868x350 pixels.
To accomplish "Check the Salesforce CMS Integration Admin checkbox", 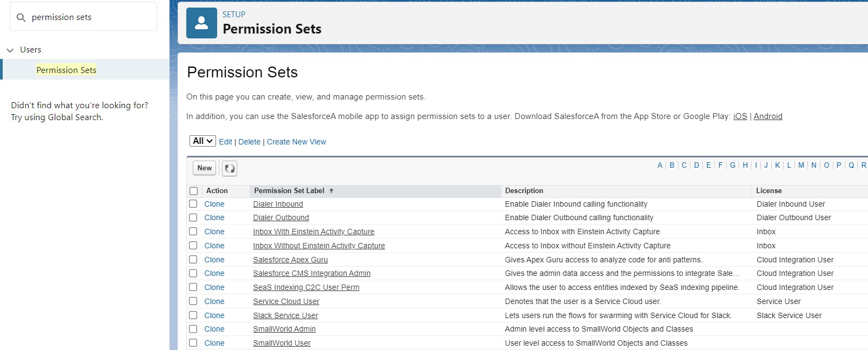I will 193,273.
